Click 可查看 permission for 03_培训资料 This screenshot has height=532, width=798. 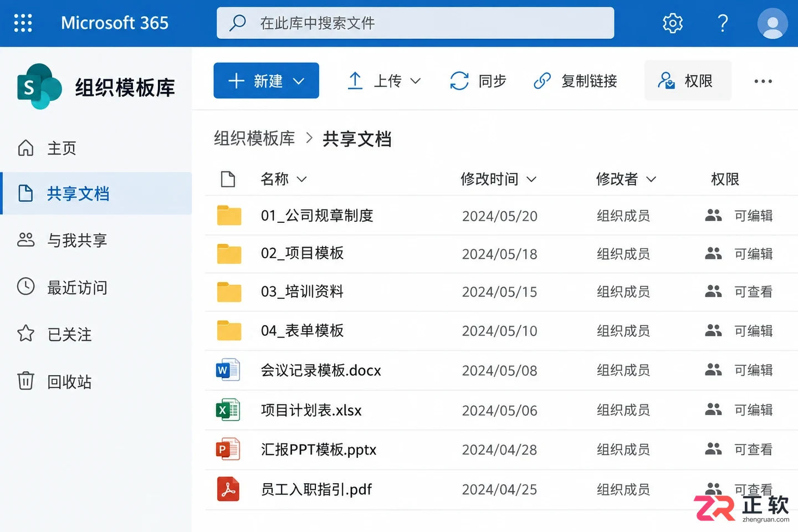click(753, 291)
